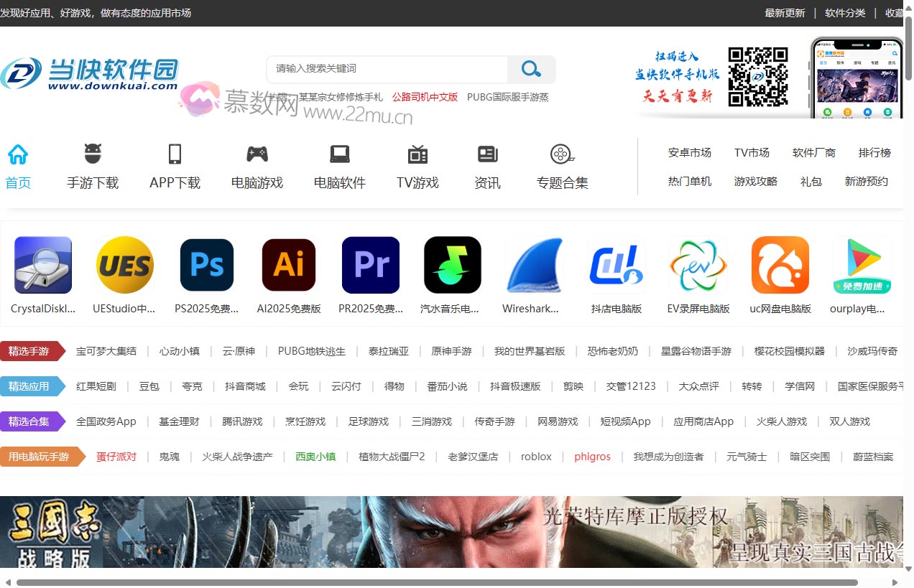Open CrystalDiskInfo via its thumbnail

tap(42, 265)
